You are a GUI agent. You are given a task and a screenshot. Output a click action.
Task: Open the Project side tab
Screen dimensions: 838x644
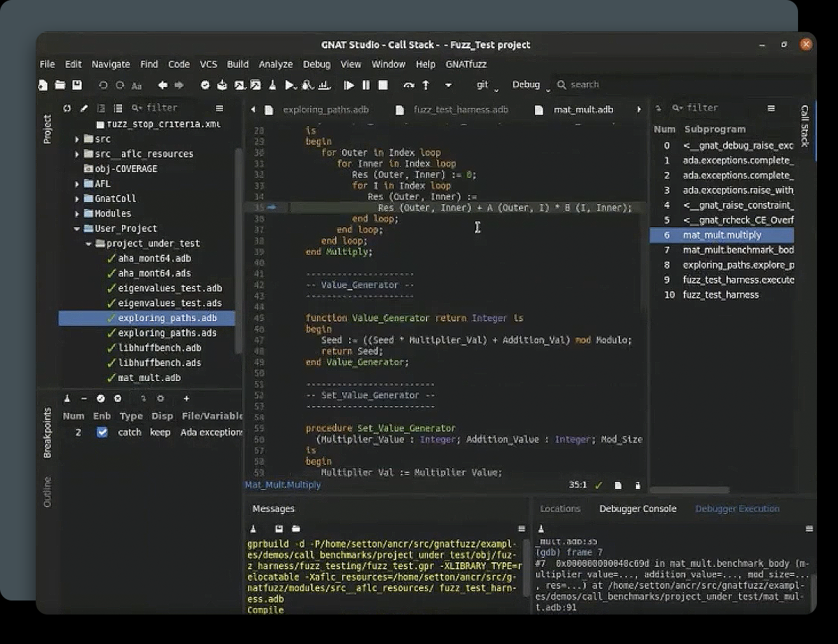[48, 129]
